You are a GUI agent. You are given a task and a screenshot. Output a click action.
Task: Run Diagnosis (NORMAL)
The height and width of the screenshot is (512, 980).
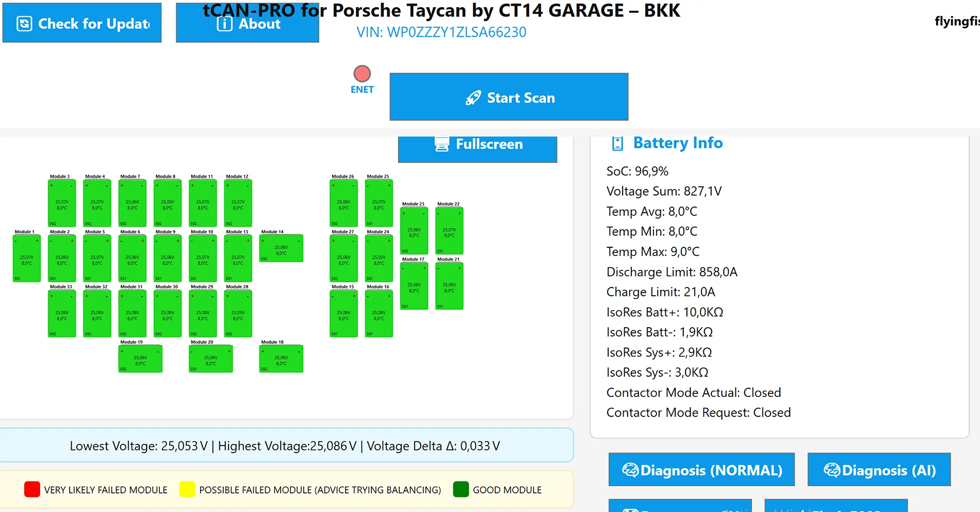[701, 470]
